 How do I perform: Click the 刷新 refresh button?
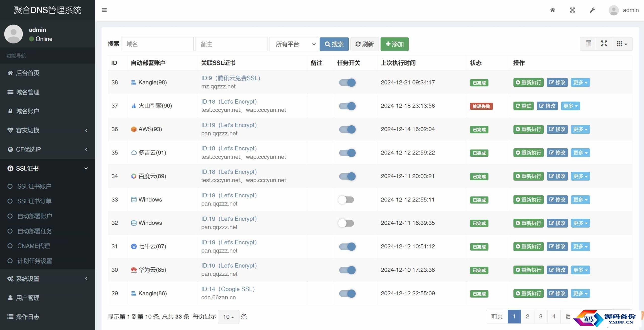365,44
